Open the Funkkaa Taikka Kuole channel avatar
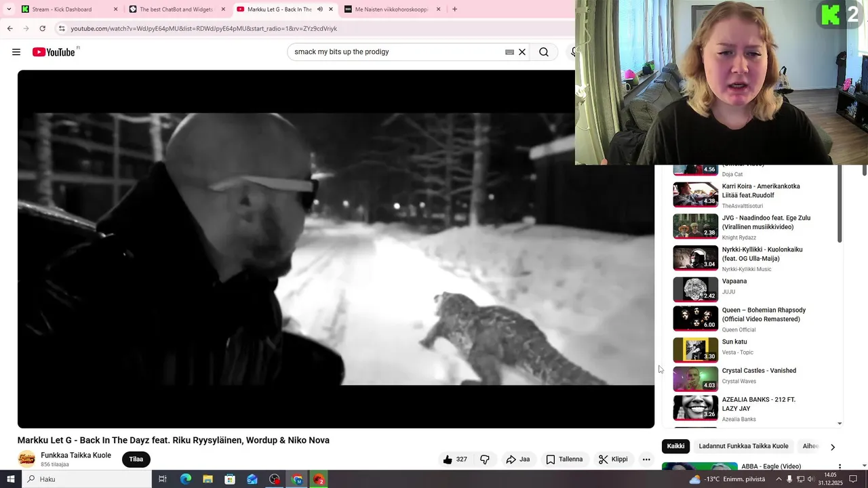The height and width of the screenshot is (488, 868). [x=26, y=460]
